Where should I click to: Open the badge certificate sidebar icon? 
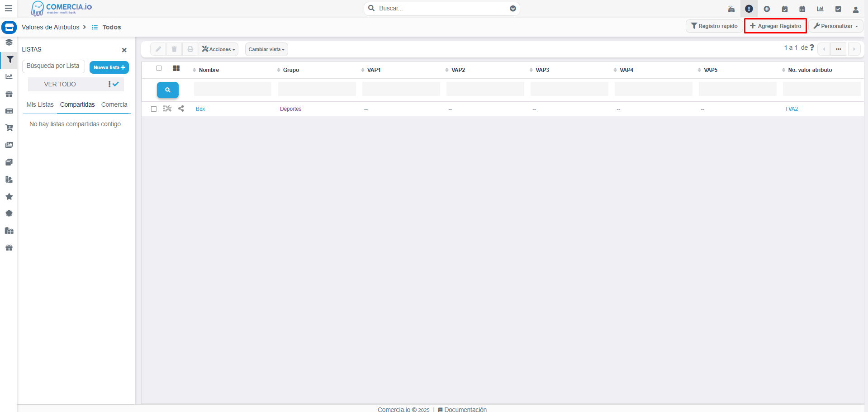pos(9,213)
